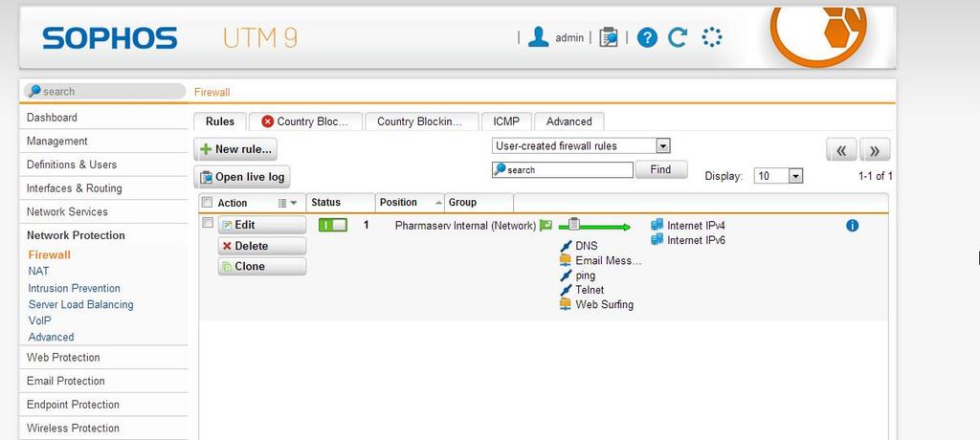Click the Web Surfing service group icon

tap(566, 304)
